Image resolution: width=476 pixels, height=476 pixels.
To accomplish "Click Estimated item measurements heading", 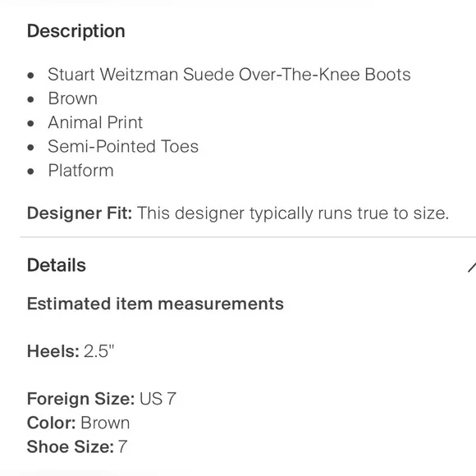I will 155,304.
